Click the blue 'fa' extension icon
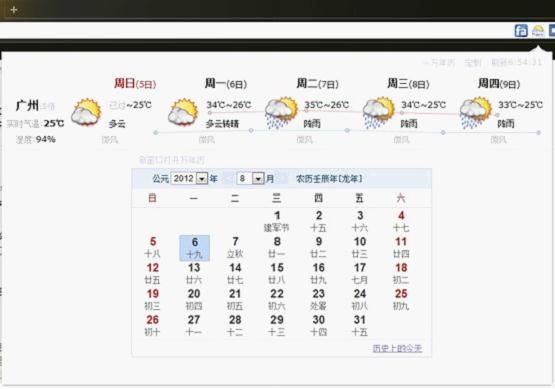 pos(521,31)
